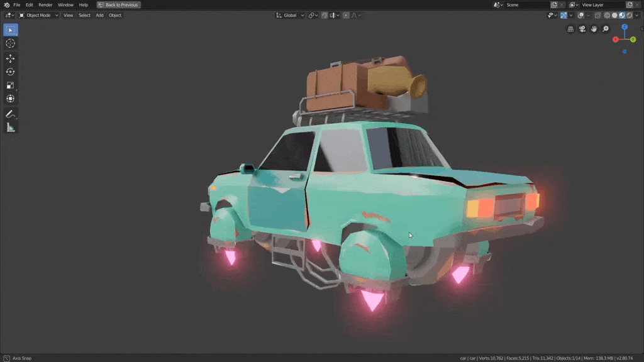Screen dimensions: 644x362
Task: Click the zoom magnifier icon in the viewport
Action: tap(605, 29)
